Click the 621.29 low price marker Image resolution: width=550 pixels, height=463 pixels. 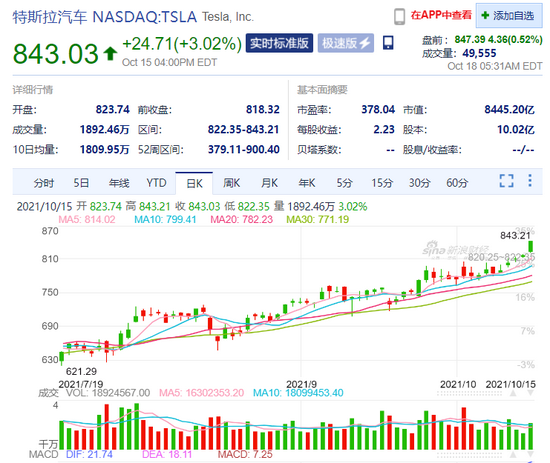81,371
